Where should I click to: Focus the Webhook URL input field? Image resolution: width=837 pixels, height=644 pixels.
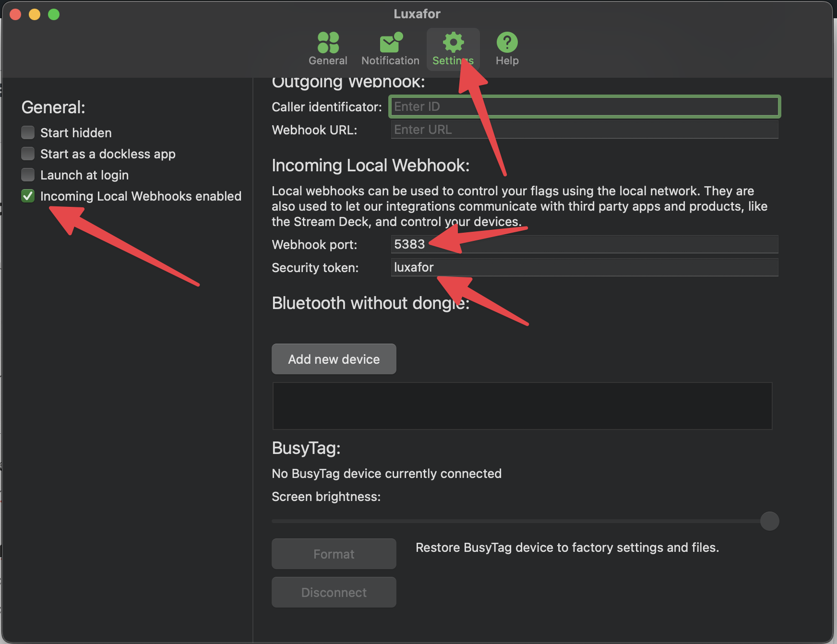[584, 130]
